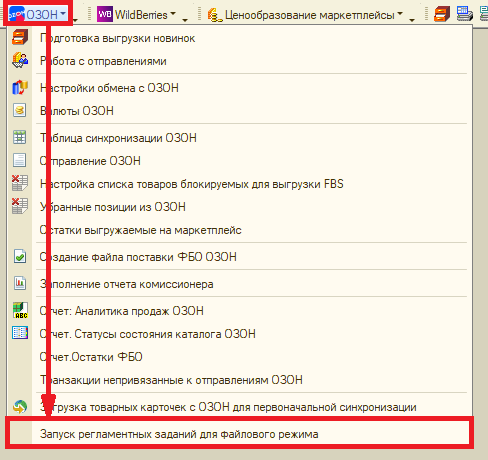Select Подготовка выгрузки новинок

click(x=240, y=38)
